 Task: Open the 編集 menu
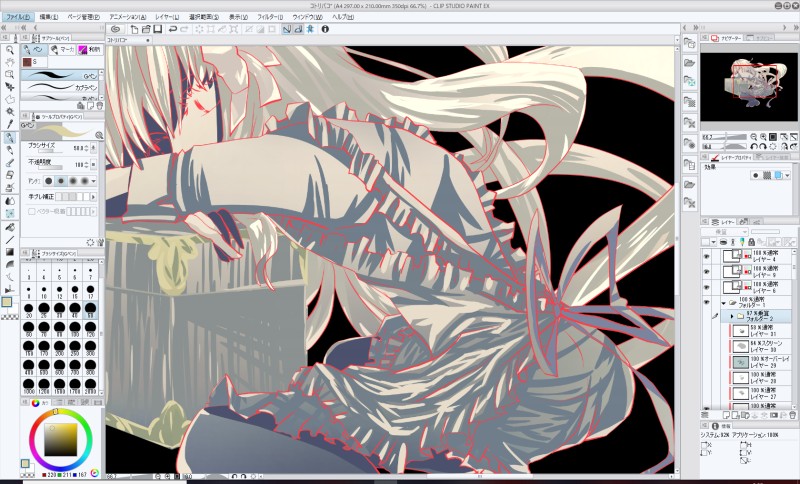click(48, 17)
